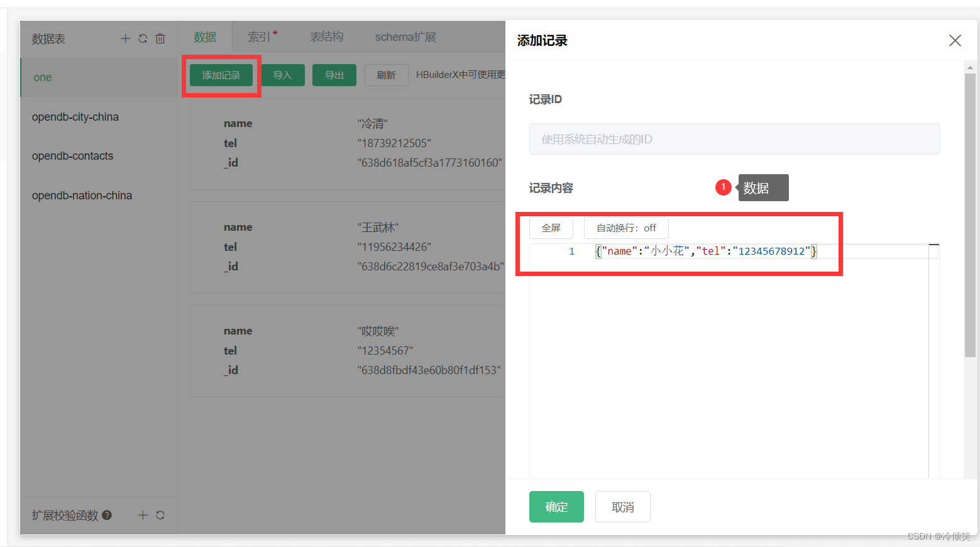
Task: Click the side panel scrollbar thumb
Action: (x=970, y=216)
